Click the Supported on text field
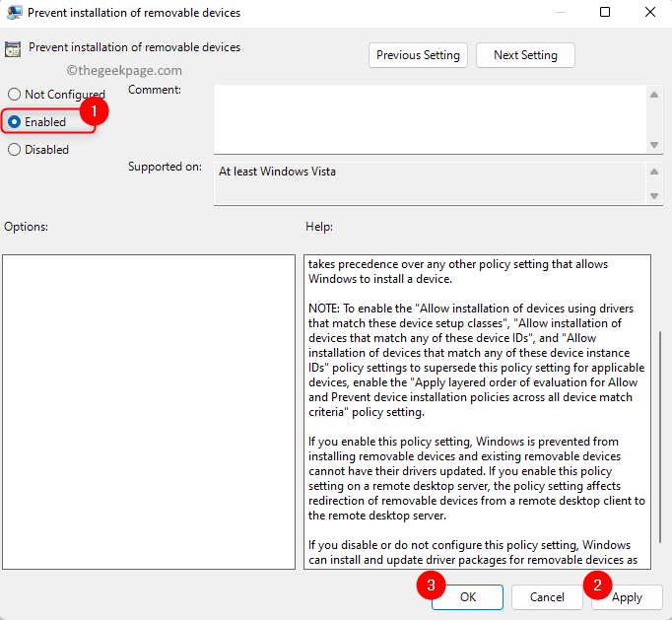The height and width of the screenshot is (620, 672). pos(429,182)
